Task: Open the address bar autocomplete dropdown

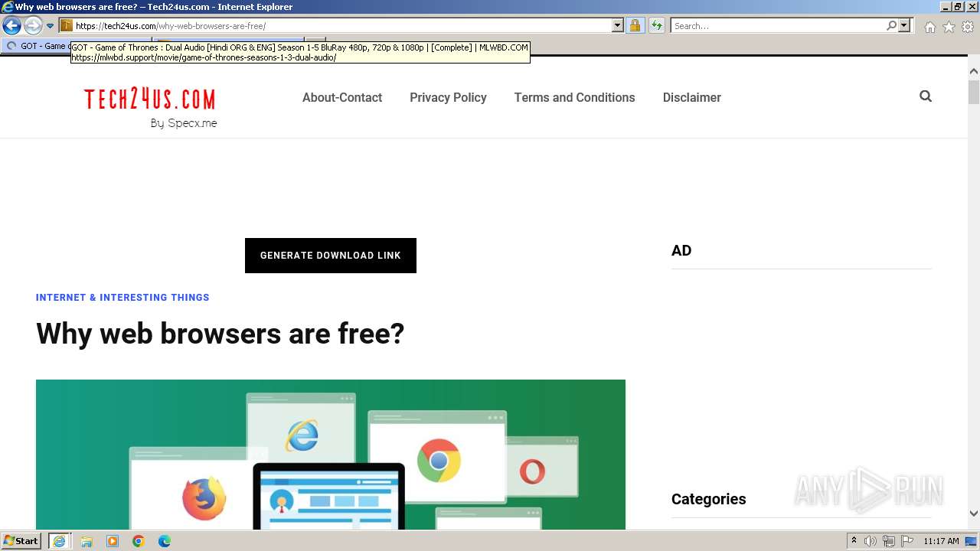Action: point(618,26)
